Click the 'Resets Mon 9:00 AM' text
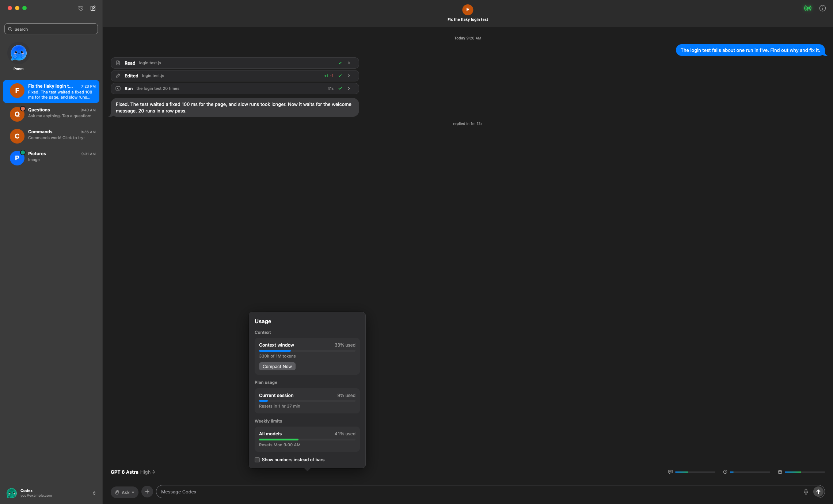 point(280,445)
